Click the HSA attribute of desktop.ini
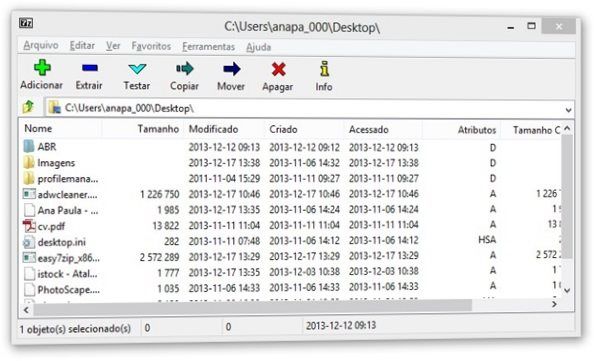Image resolution: width=594 pixels, height=361 pixels. (487, 239)
